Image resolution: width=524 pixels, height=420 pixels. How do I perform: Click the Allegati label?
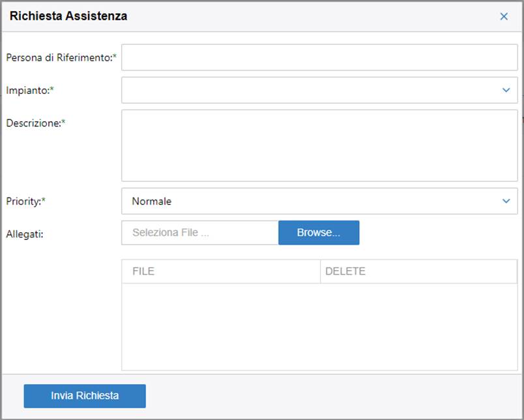click(x=25, y=233)
